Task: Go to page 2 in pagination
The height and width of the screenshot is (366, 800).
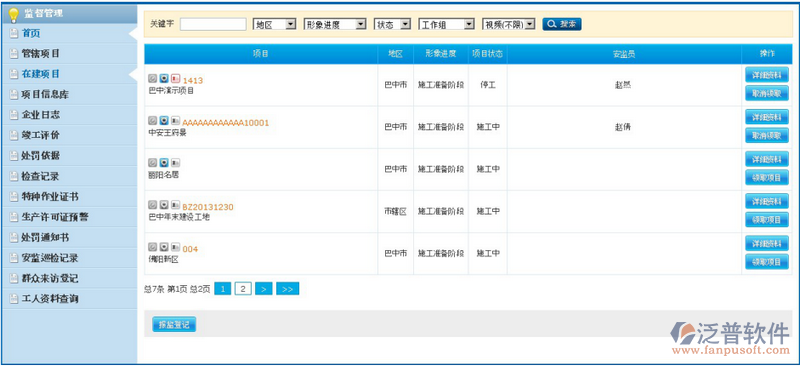Action: (x=243, y=289)
